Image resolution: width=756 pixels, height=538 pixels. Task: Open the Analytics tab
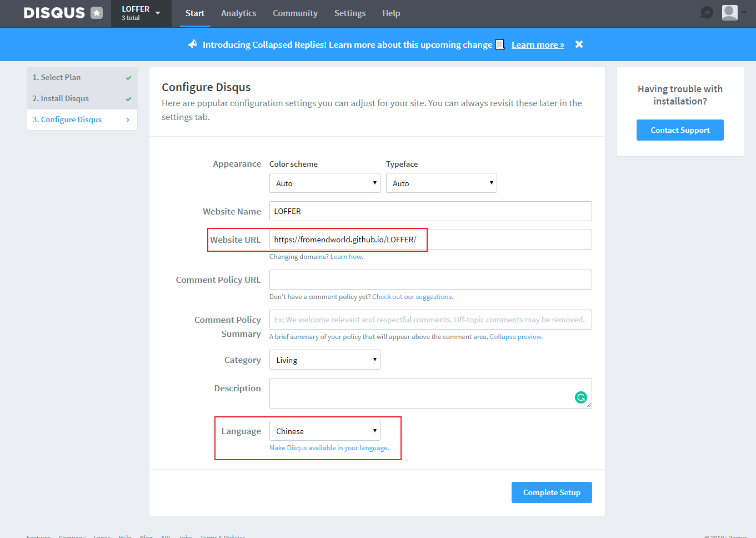point(239,13)
